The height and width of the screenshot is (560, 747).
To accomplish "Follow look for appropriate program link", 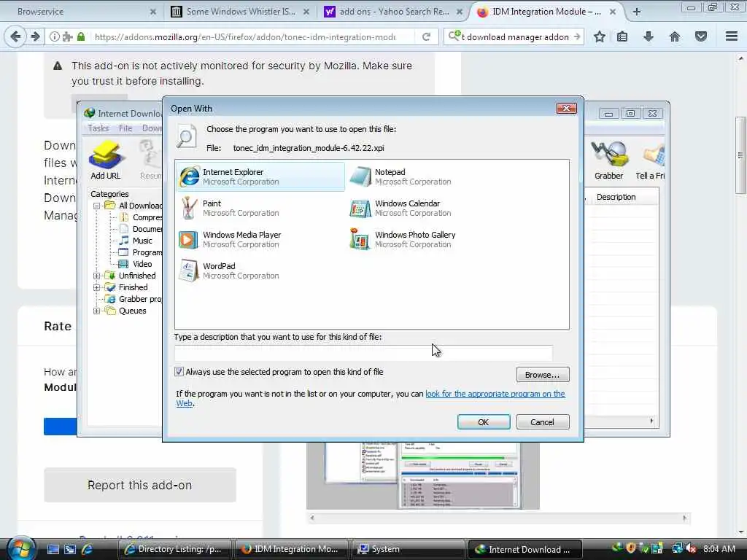I will click(495, 394).
